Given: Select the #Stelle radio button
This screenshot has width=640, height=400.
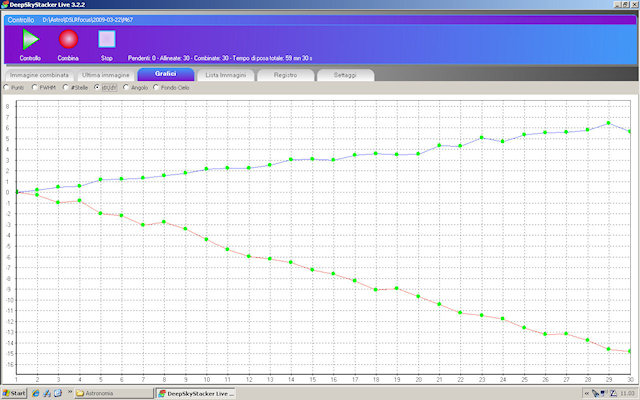Looking at the screenshot, I should [x=66, y=87].
